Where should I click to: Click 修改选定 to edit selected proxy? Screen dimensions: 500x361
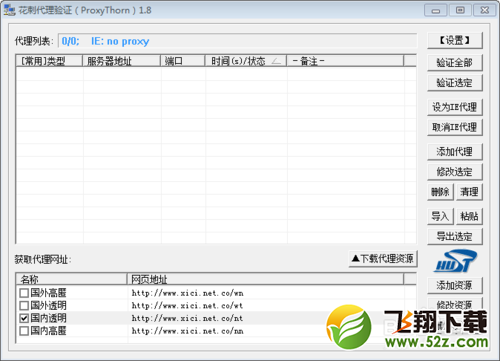tap(455, 172)
